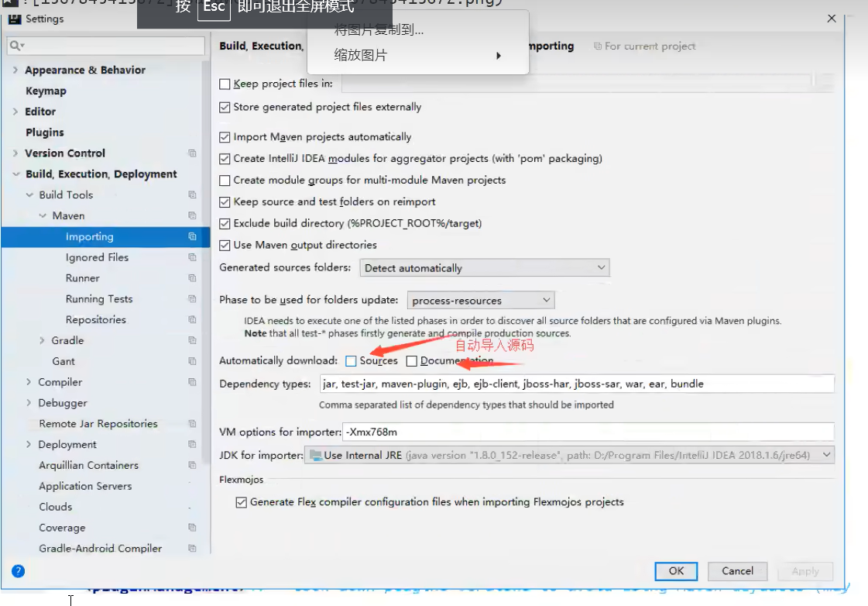Open Application Servers settings page

85,486
